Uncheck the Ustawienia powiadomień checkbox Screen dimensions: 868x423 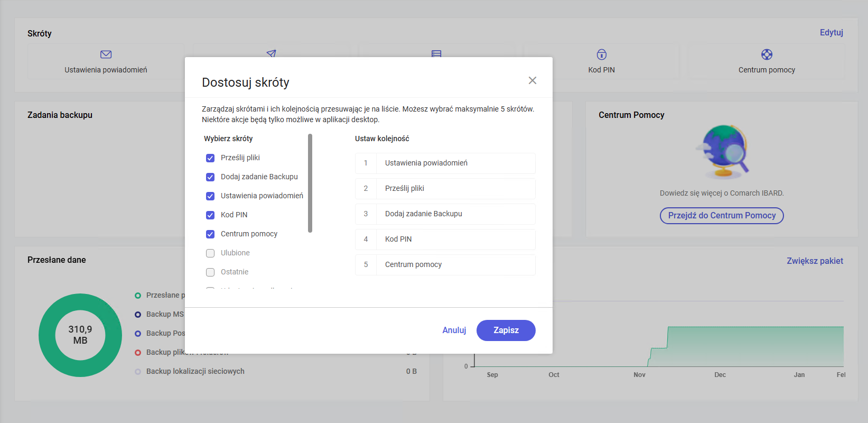click(x=210, y=196)
